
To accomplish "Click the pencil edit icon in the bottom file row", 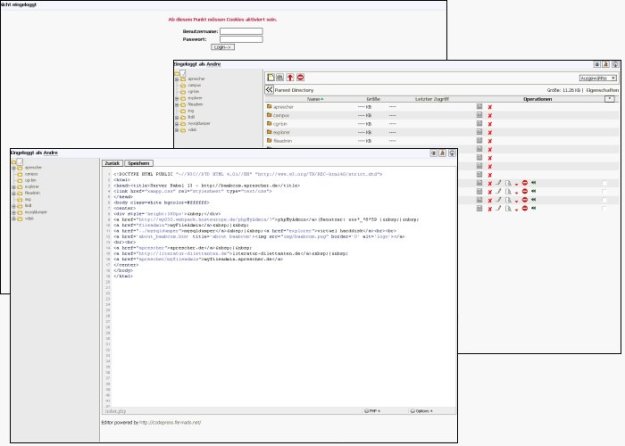I will click(x=499, y=208).
